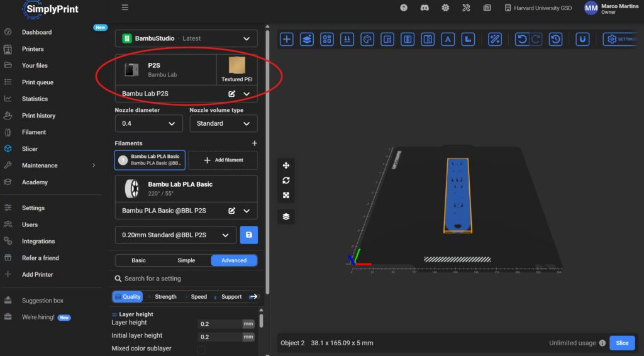Click the blue Slice button

click(622, 343)
